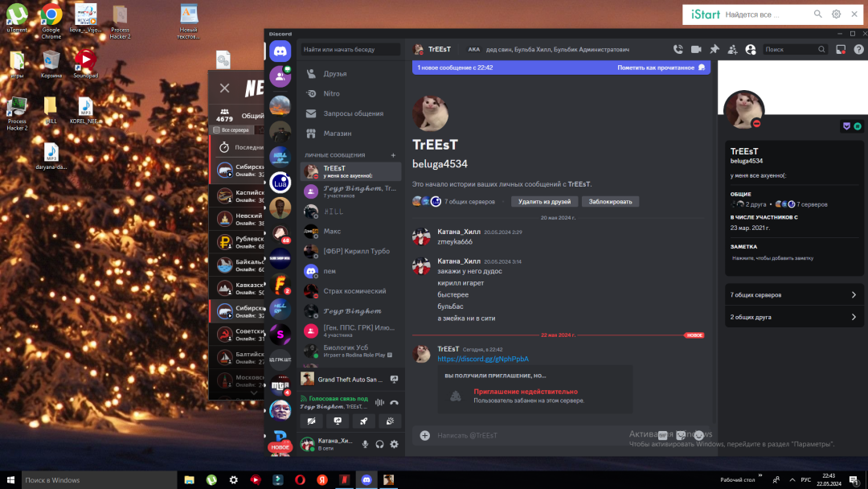Open the emoji picker in message box
The width and height of the screenshot is (868, 489).
click(x=698, y=435)
